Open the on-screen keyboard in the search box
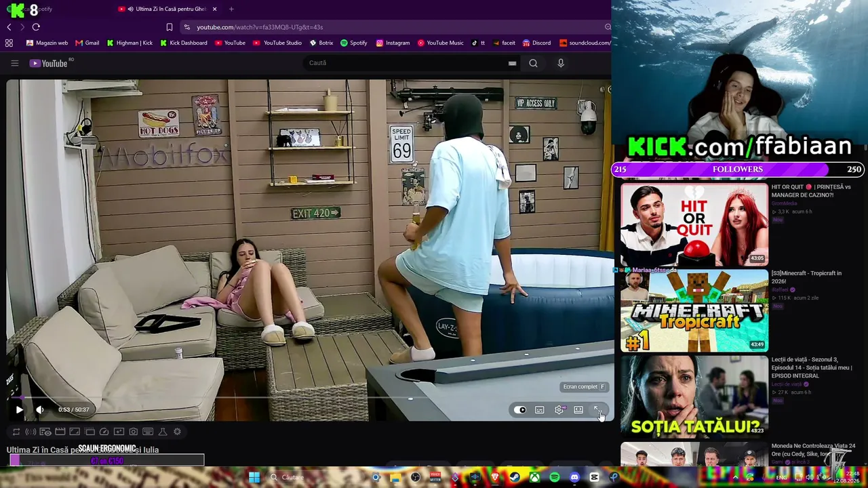868x488 pixels. [512, 63]
